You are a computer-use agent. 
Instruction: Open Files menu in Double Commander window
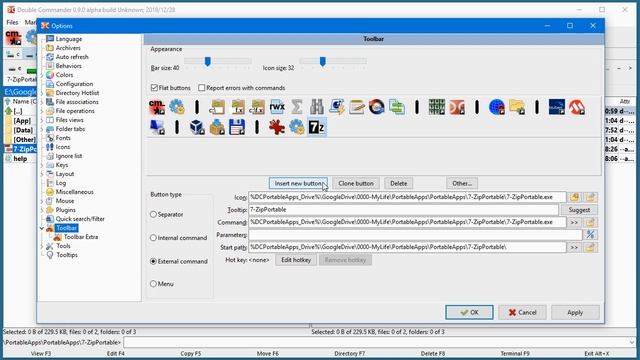point(12,22)
